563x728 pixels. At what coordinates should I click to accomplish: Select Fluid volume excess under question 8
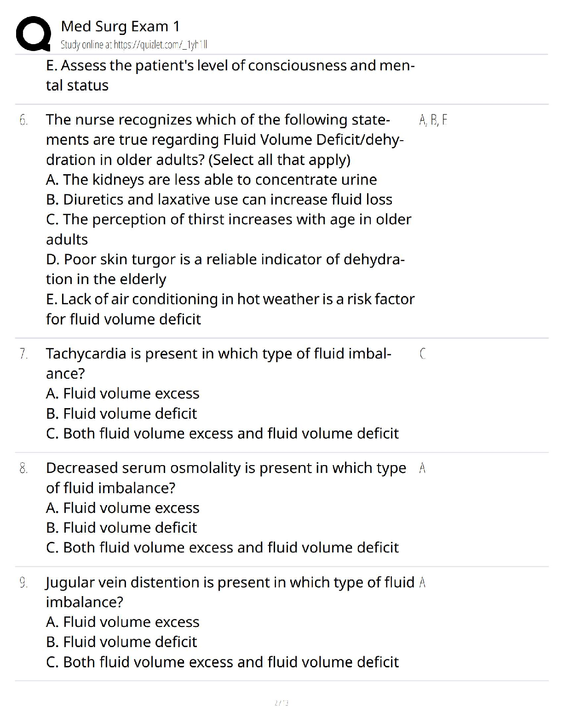pyautogui.click(x=122, y=508)
